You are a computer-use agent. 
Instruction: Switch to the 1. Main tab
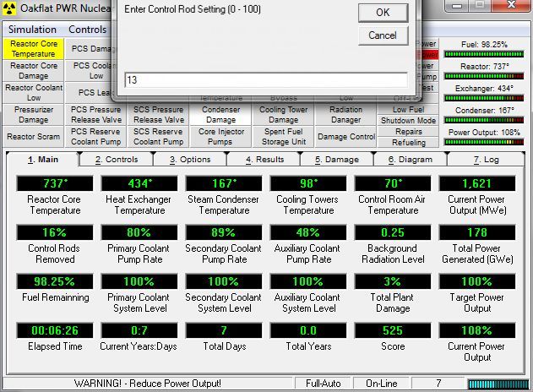pyautogui.click(x=43, y=160)
